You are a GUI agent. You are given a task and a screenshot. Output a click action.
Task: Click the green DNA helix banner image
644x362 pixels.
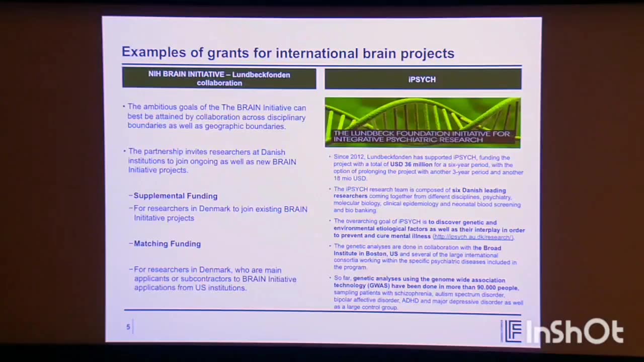(x=423, y=123)
